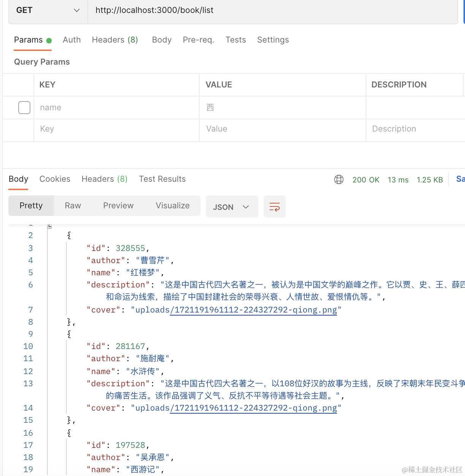Show the response Cookies tab
The width and height of the screenshot is (465, 476).
click(x=55, y=179)
